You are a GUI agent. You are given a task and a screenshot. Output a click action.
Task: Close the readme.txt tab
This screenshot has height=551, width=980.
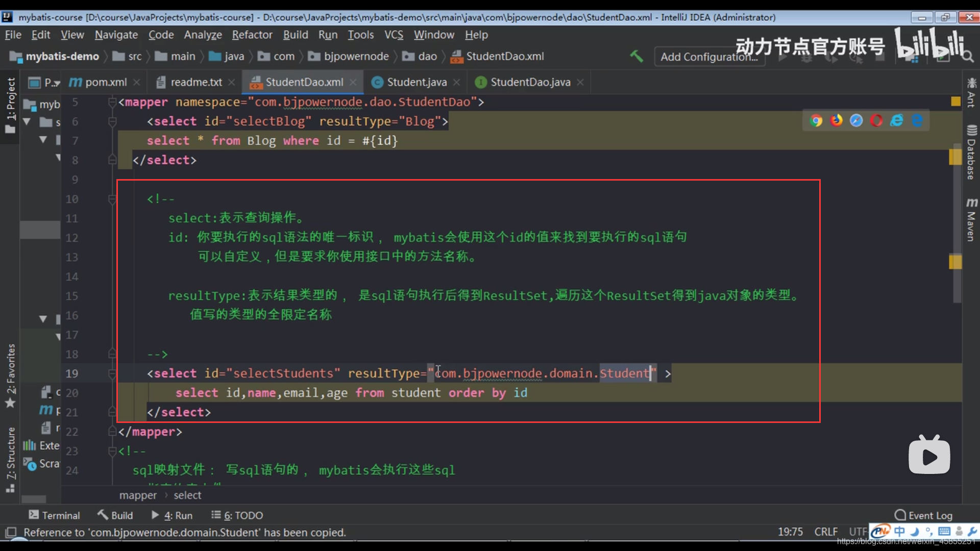pos(231,82)
